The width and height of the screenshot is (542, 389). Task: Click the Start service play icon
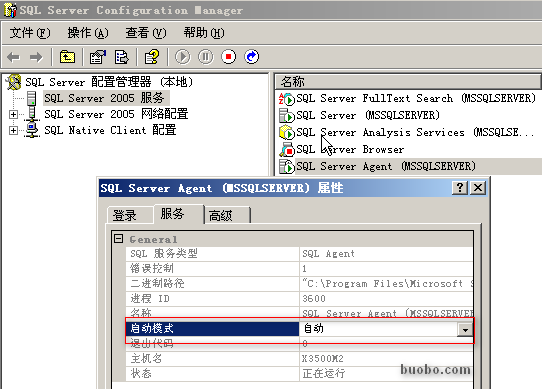(183, 57)
